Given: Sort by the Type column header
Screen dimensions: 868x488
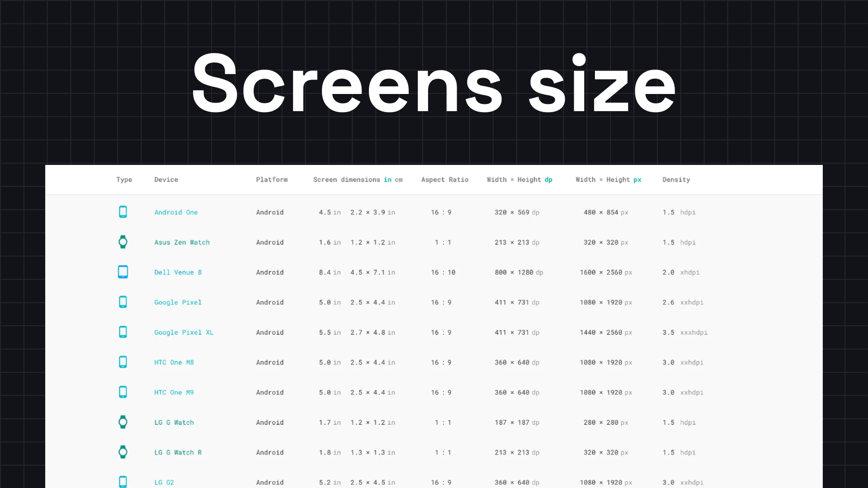Looking at the screenshot, I should pos(124,180).
